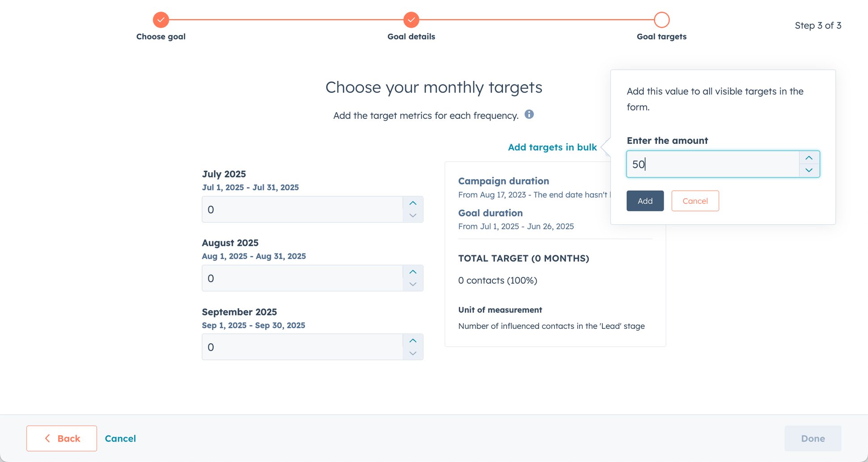Click the Done button
Image resolution: width=868 pixels, height=462 pixels.
pos(813,438)
